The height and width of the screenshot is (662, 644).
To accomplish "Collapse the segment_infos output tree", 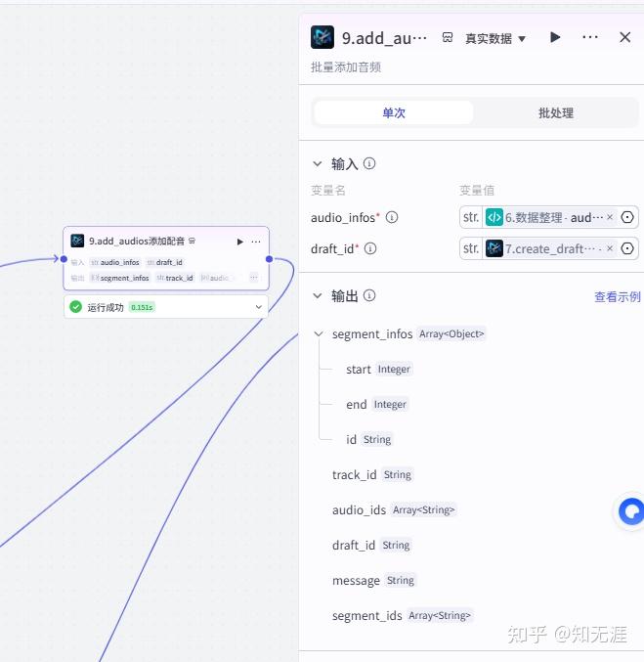I will click(x=319, y=334).
